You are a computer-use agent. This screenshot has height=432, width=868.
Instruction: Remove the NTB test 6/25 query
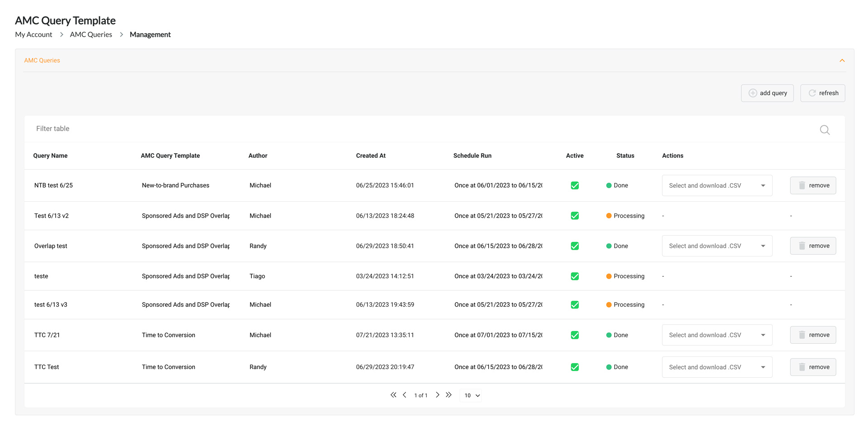[x=813, y=185]
